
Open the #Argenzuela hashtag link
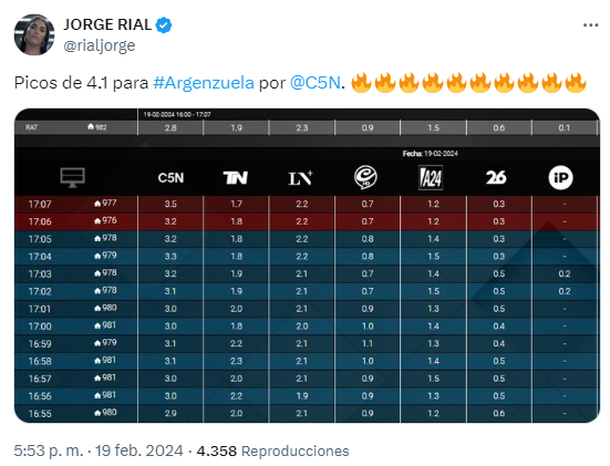[x=203, y=83]
